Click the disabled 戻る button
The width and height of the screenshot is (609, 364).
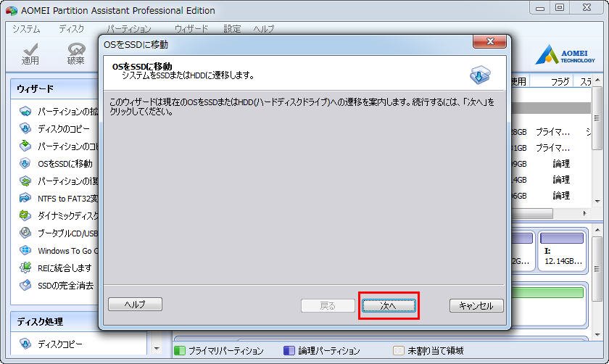328,306
